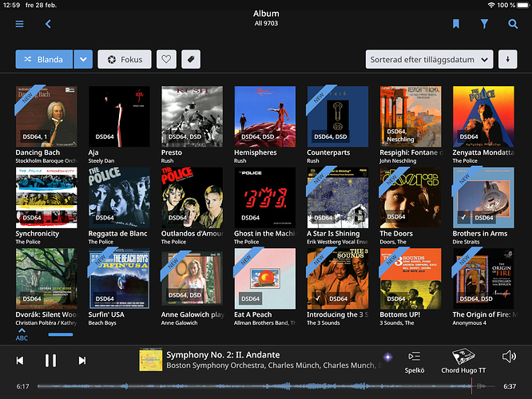The image size is (532, 399).
Task: Click the 'John Neschling' artist link
Action: coord(398,160)
